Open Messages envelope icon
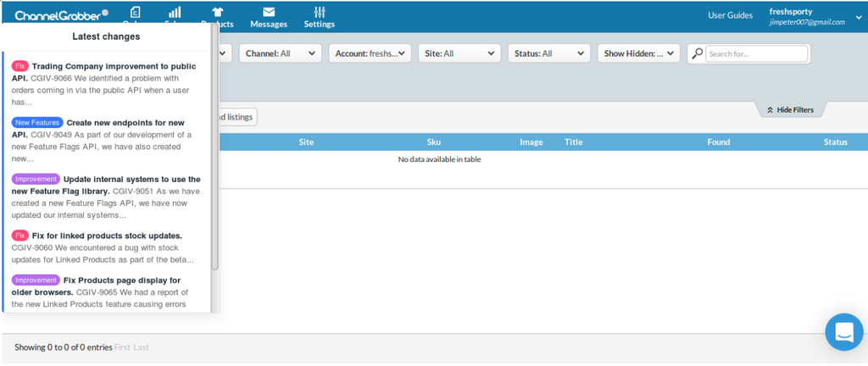This screenshot has width=868, height=366. point(268,12)
